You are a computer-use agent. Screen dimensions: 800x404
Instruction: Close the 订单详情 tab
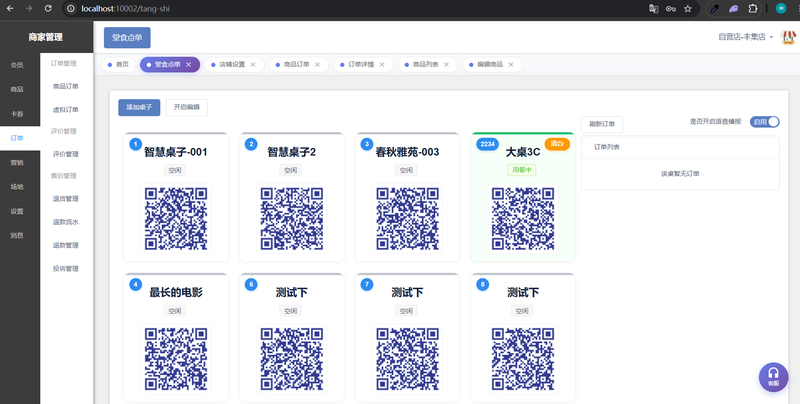[x=382, y=65]
